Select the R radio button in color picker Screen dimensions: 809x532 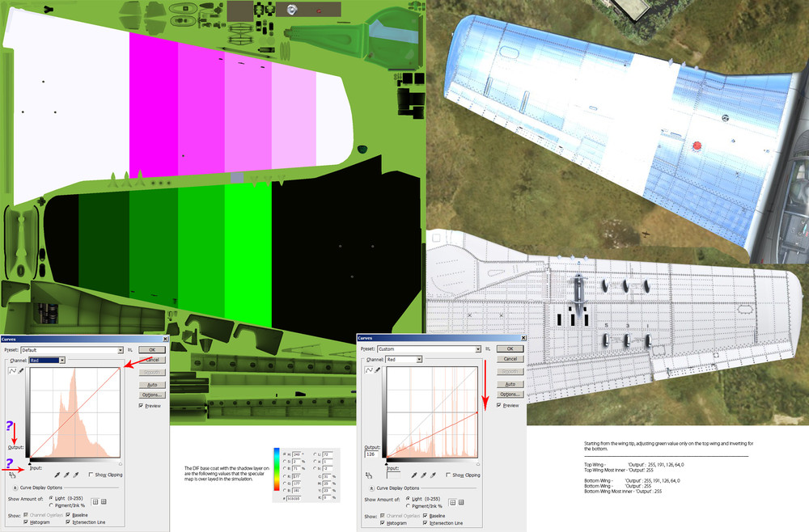(x=284, y=476)
